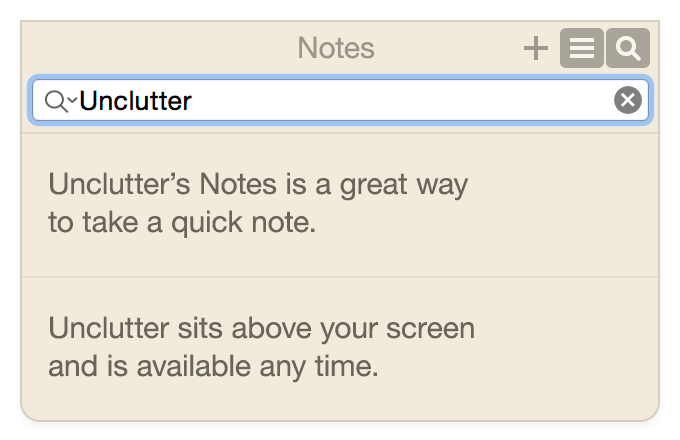
Task: Open the "Unclutter sits above your screen" note
Action: (340, 349)
